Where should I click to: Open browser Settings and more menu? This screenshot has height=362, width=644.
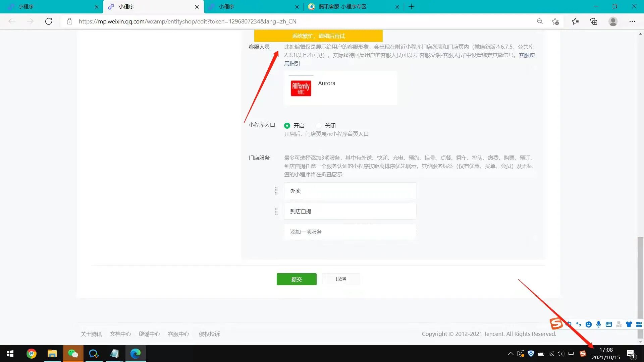632,21
